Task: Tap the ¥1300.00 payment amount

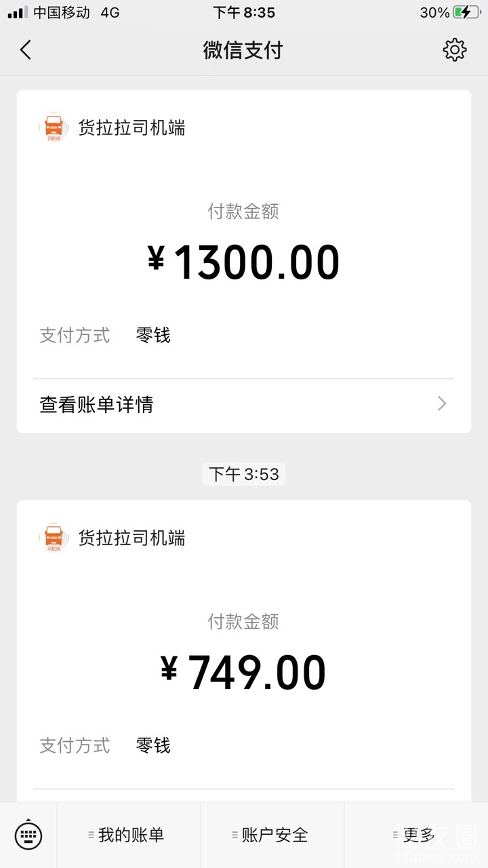Action: 244,262
